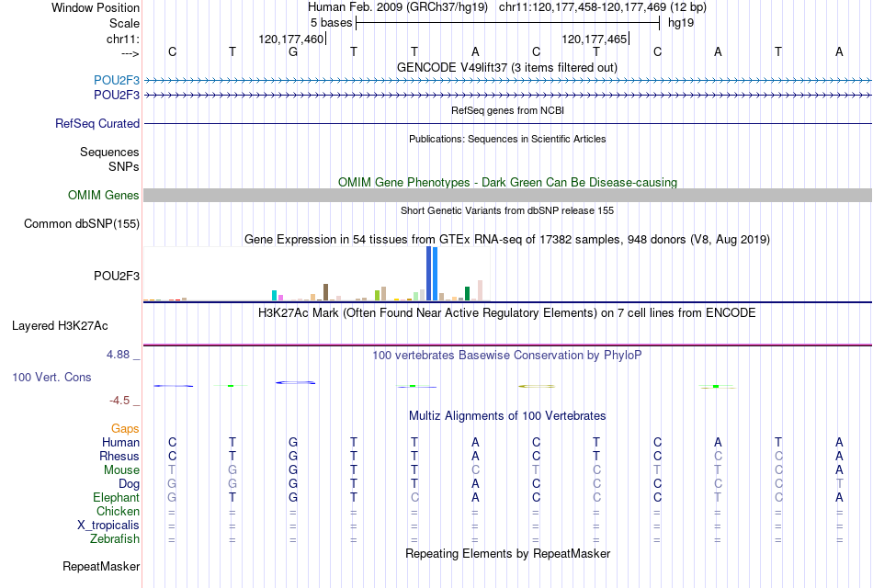This screenshot has height=588, width=873.
Task: Click the POU2F3 GTEx expression label
Action: [x=117, y=277]
